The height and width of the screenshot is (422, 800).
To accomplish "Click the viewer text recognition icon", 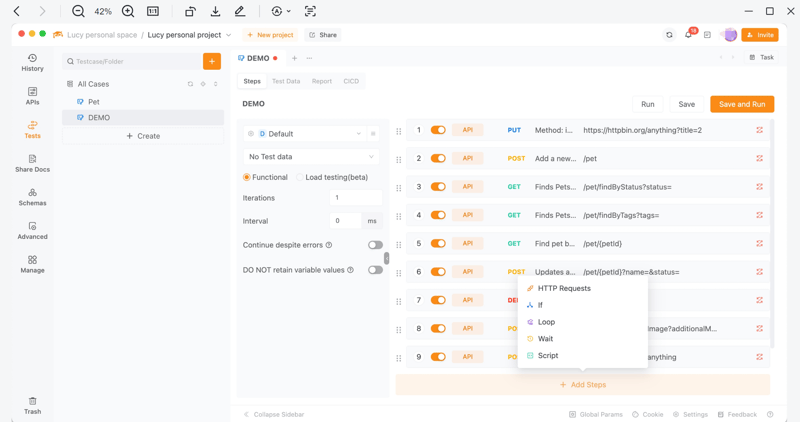I will point(310,11).
